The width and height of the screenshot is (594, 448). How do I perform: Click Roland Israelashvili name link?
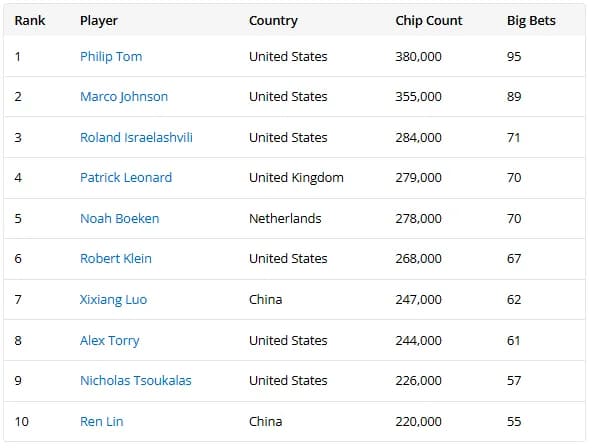tap(136, 137)
